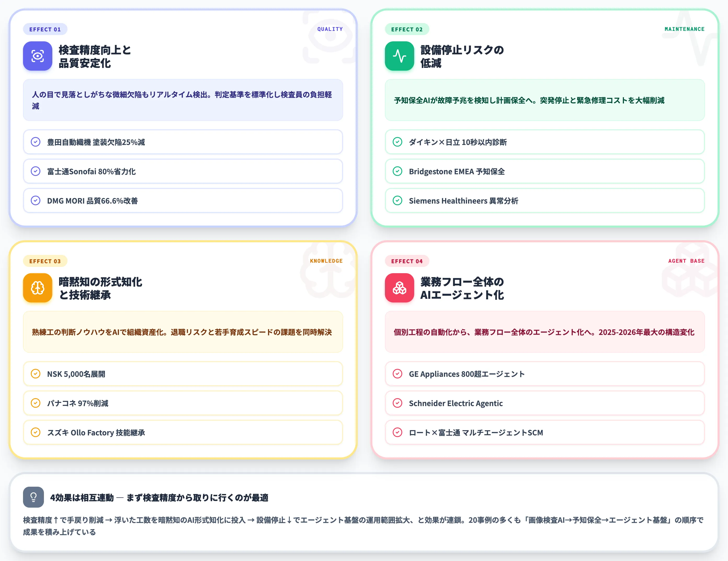This screenshot has height=561, width=728.
Task: Click the gray lightbulb insight icon
Action: (x=33, y=497)
